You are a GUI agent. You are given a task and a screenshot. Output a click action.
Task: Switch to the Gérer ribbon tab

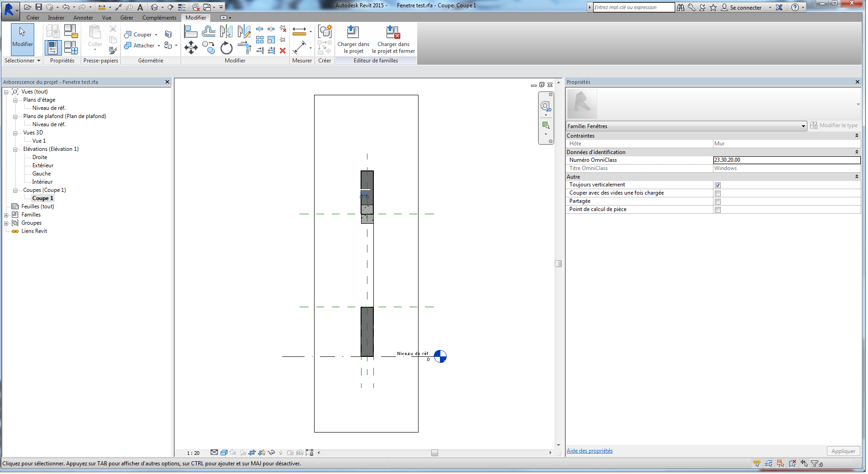click(127, 18)
